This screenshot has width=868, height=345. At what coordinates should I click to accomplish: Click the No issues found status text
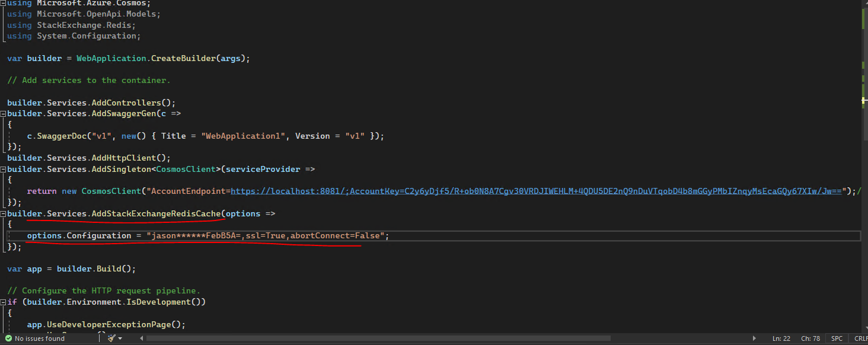pos(40,338)
